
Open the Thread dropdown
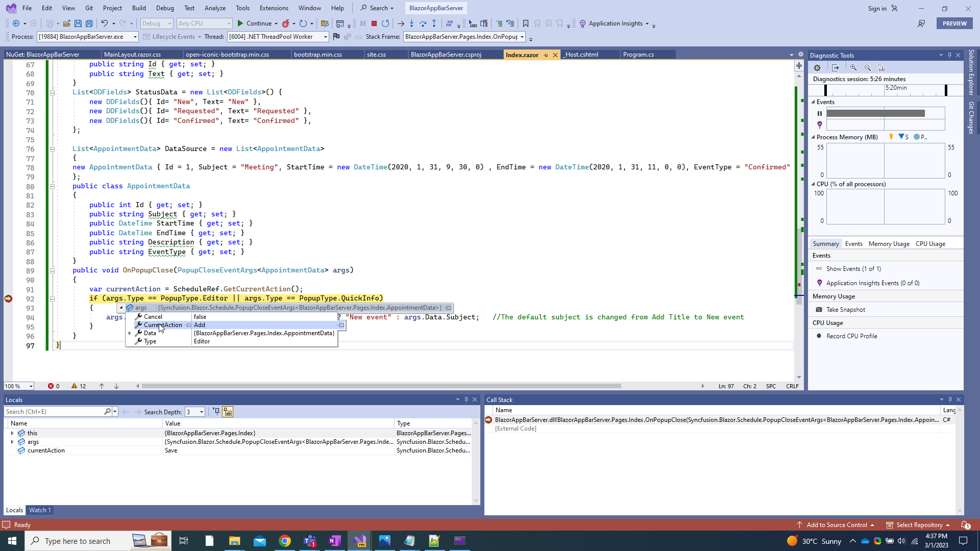click(278, 37)
